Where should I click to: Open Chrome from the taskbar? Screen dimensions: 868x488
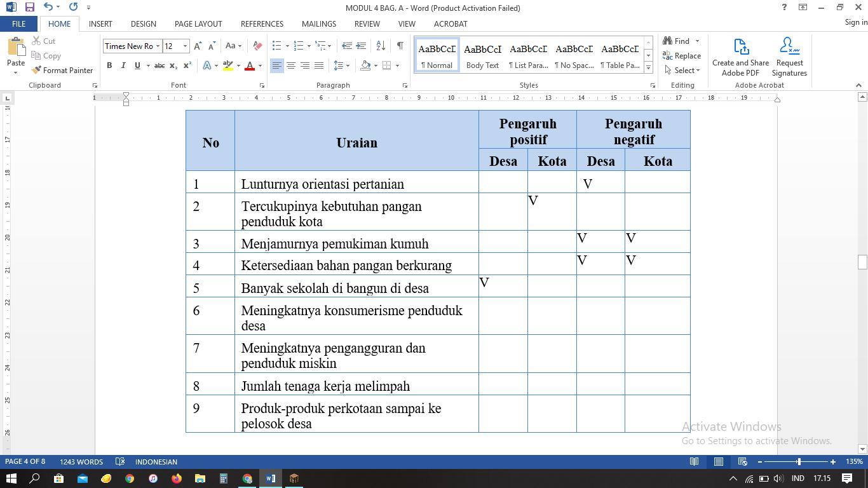[130, 478]
